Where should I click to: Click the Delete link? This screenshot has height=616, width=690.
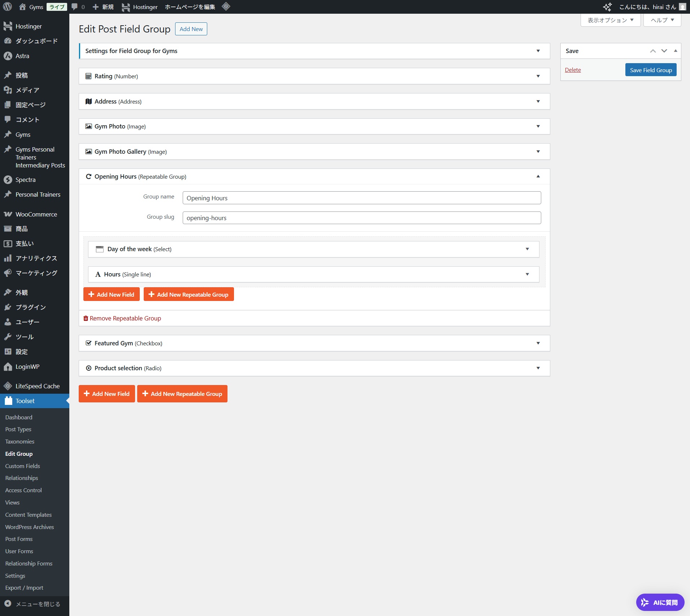(x=573, y=70)
